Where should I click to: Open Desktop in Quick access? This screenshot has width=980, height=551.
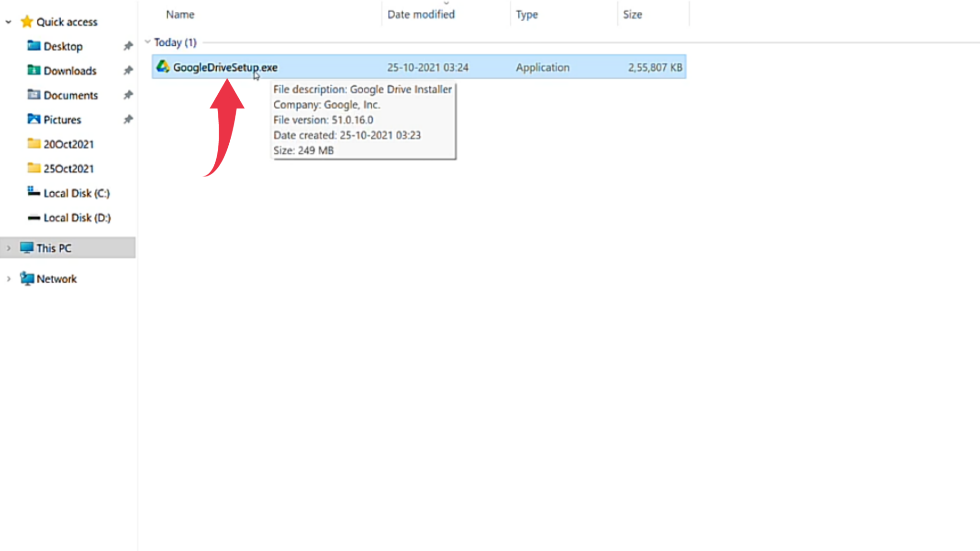(63, 46)
